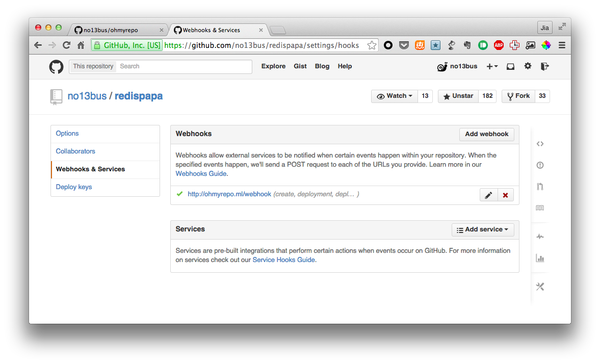Click the green circle extension icon

483,45
